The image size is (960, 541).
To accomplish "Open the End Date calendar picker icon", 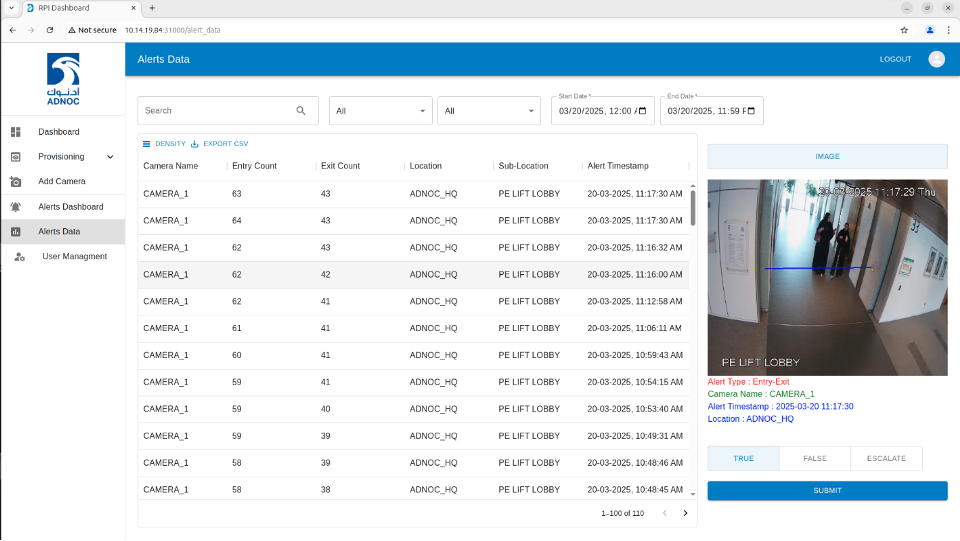I will point(751,111).
